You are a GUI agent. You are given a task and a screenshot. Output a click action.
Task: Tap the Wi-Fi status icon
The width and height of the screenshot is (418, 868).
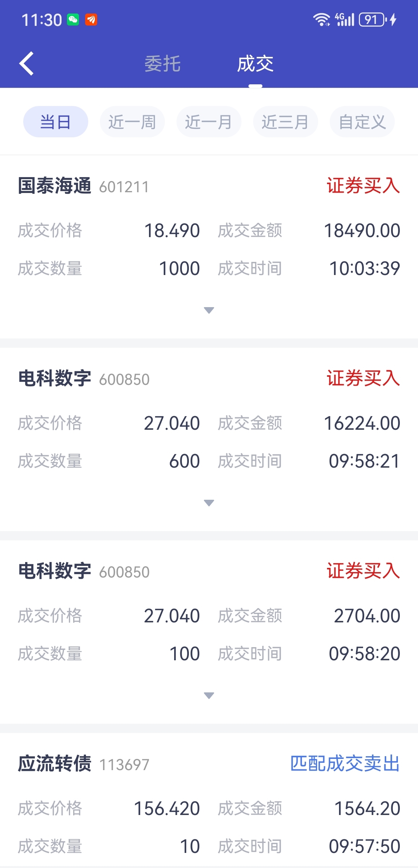pyautogui.click(x=321, y=19)
